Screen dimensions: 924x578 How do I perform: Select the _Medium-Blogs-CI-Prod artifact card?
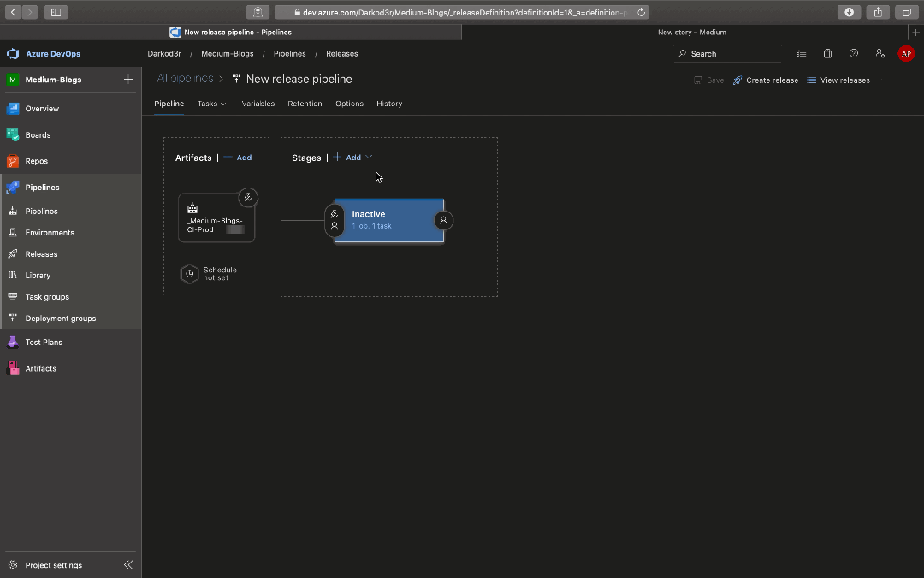click(x=216, y=217)
